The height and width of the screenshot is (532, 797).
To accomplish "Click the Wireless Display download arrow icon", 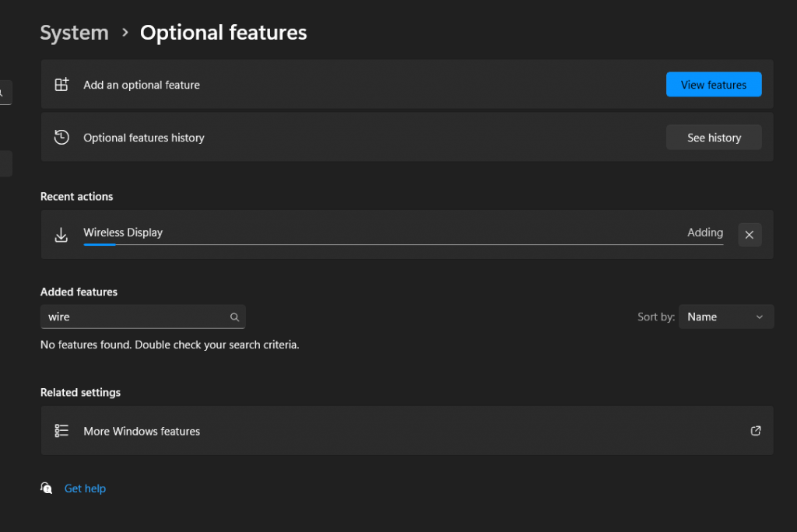I will 61,234.
